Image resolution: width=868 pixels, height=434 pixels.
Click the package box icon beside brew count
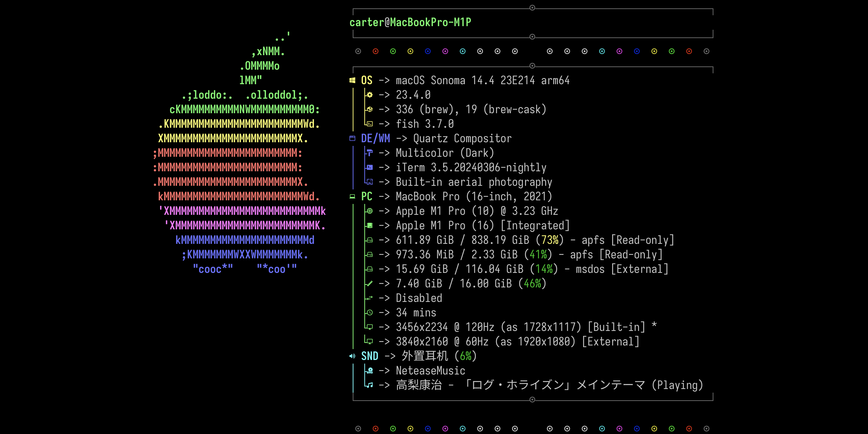point(370,109)
